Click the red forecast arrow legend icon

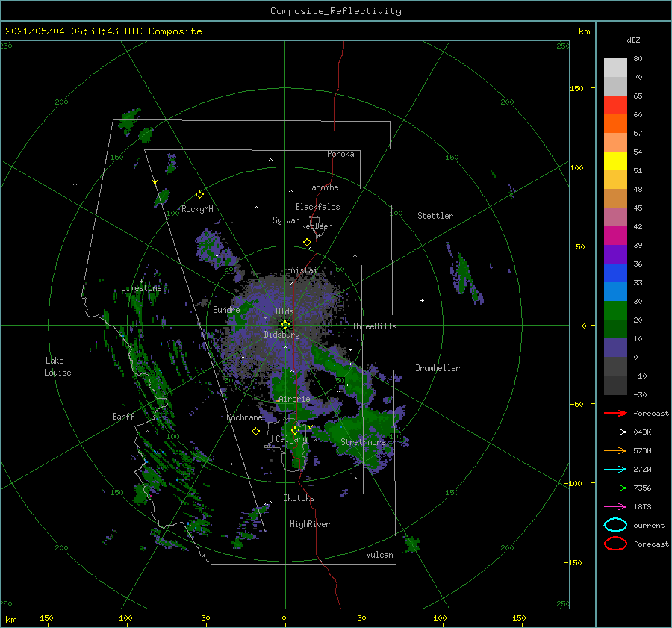[615, 413]
